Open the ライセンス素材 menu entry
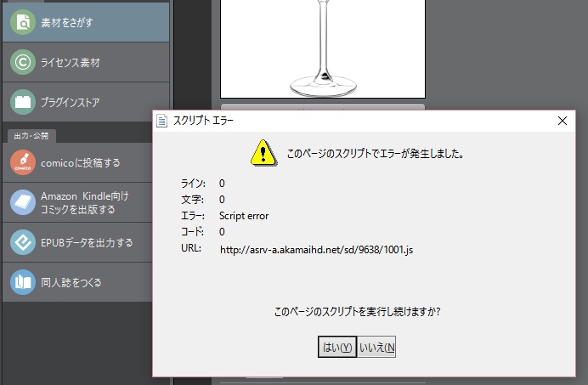Viewport: 588px width, 385px height. click(86, 62)
